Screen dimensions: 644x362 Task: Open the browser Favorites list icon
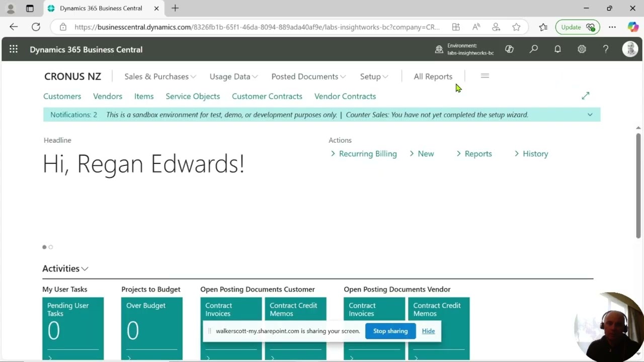[543, 27]
